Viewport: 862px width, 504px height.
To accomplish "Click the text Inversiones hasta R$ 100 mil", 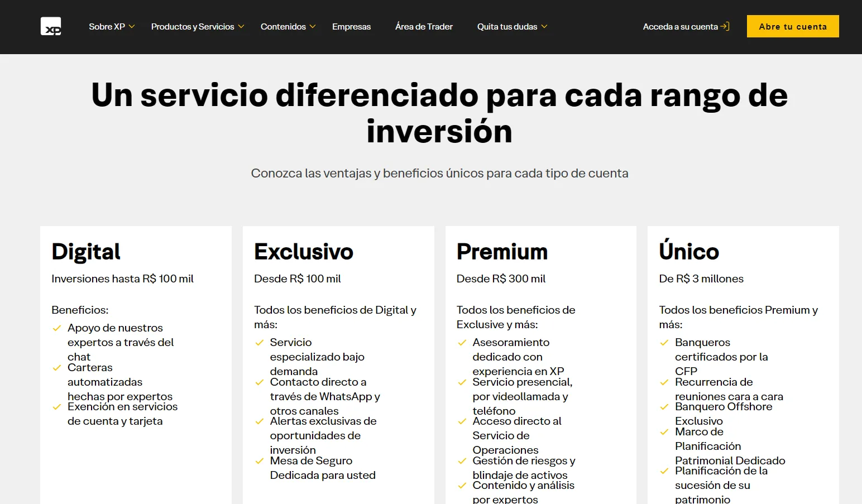I will click(x=122, y=279).
